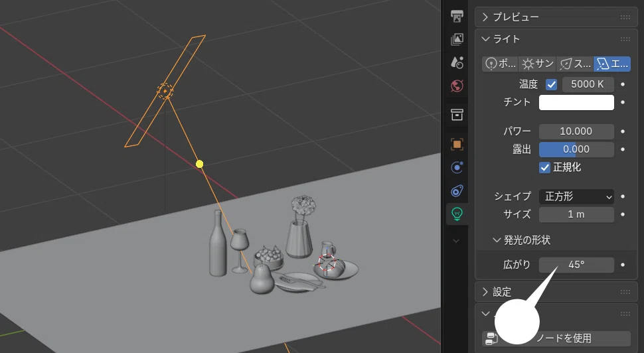
Task: Click the 3D cursor in viewport
Action: pos(327,263)
